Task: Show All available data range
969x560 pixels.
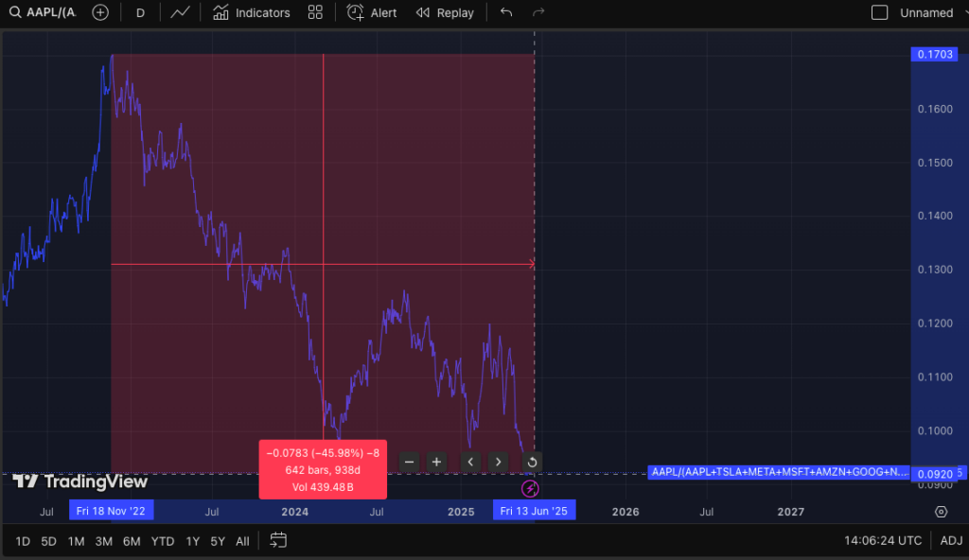Action: (243, 541)
